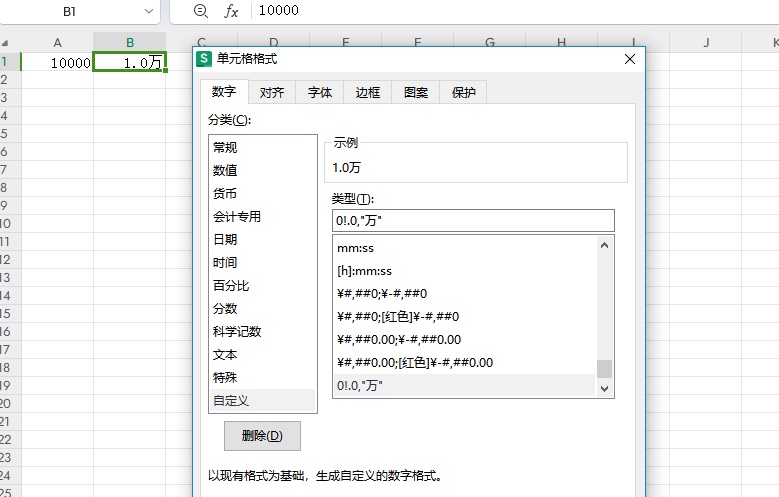Screen dimensions: 779x497
Task: Select 科学记数 category
Action: click(x=262, y=331)
